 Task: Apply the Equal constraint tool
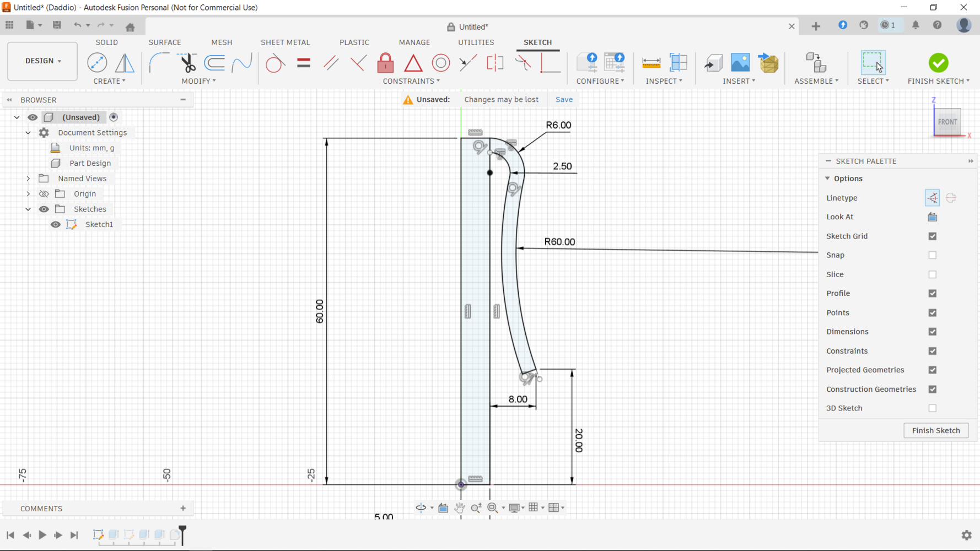click(x=303, y=63)
